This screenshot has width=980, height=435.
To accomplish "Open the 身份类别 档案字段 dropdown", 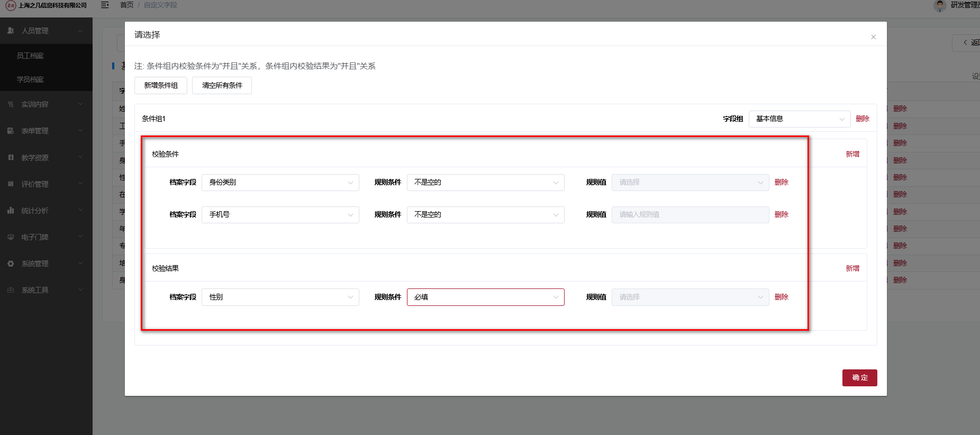I will (x=280, y=183).
